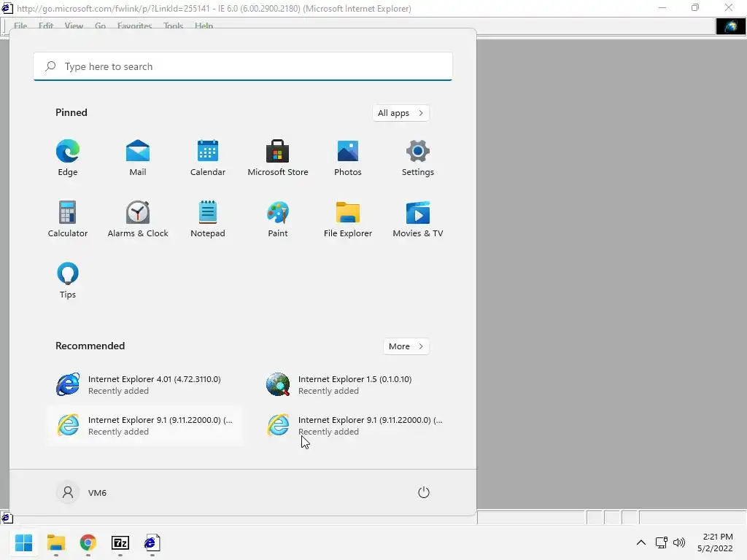Open the Calendar app
Screen dimensions: 747x560
(208, 158)
